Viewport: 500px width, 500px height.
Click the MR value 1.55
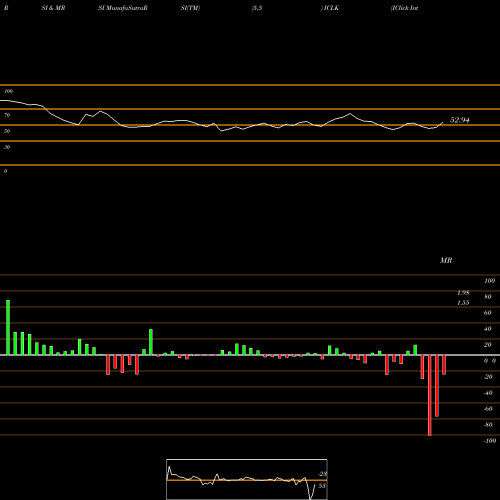[x=463, y=303]
